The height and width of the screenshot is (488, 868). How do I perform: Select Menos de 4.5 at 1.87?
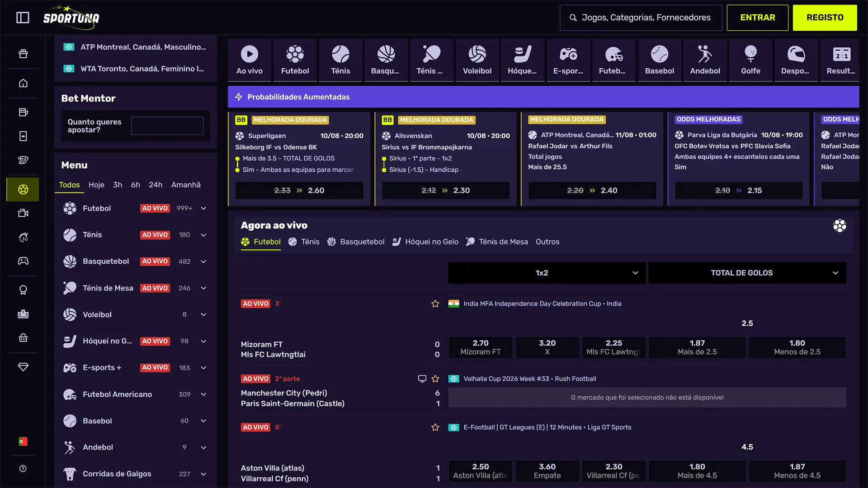coord(797,471)
